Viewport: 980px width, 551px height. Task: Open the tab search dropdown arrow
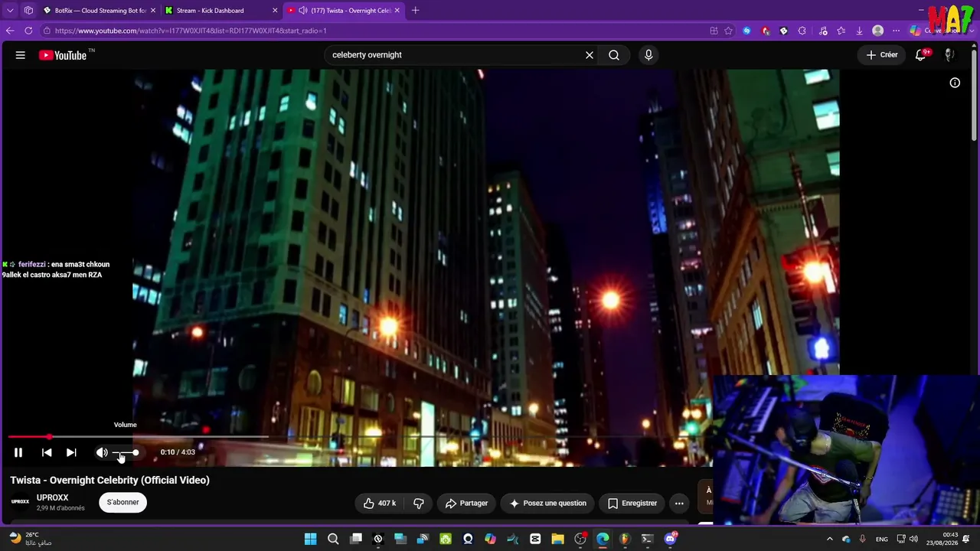coord(10,11)
